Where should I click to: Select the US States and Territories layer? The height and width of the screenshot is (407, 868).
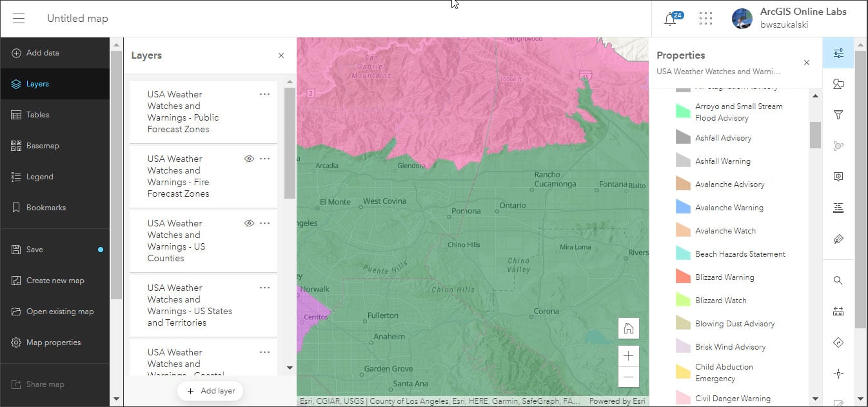203,305
